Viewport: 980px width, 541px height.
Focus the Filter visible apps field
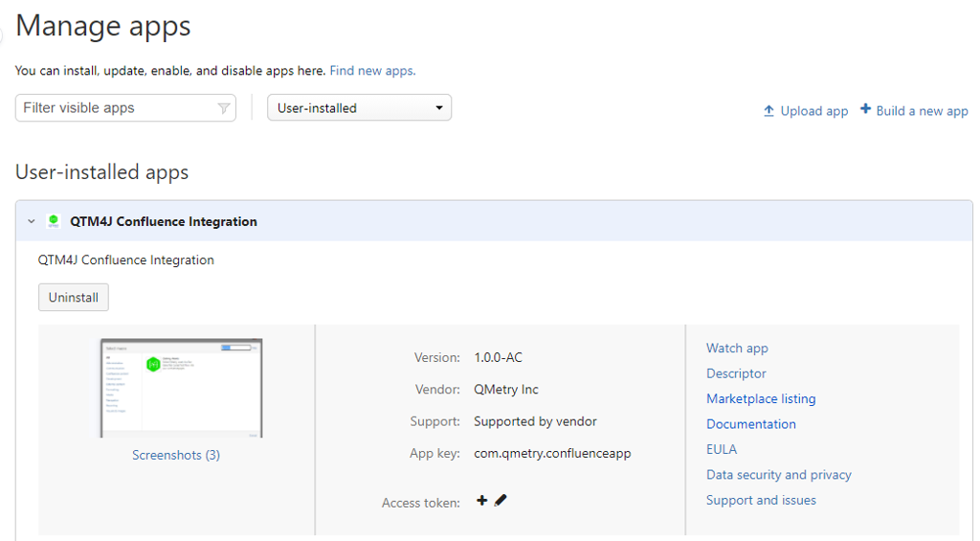click(125, 107)
